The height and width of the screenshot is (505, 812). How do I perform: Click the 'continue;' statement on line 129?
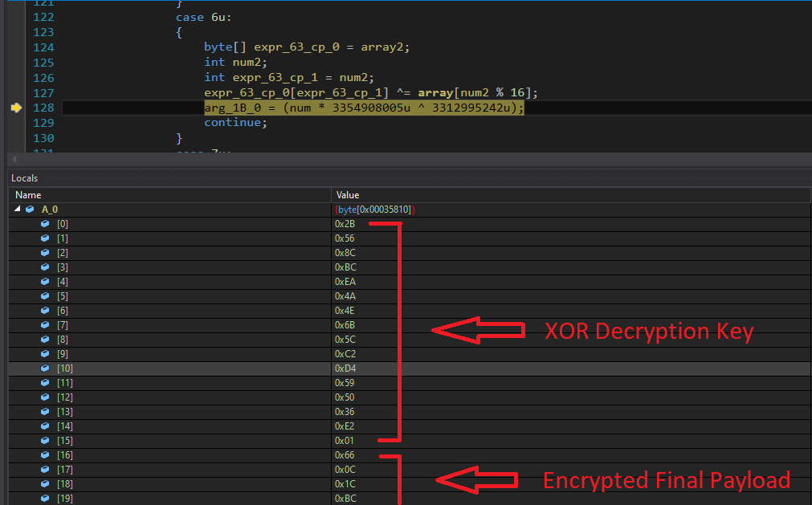click(235, 123)
